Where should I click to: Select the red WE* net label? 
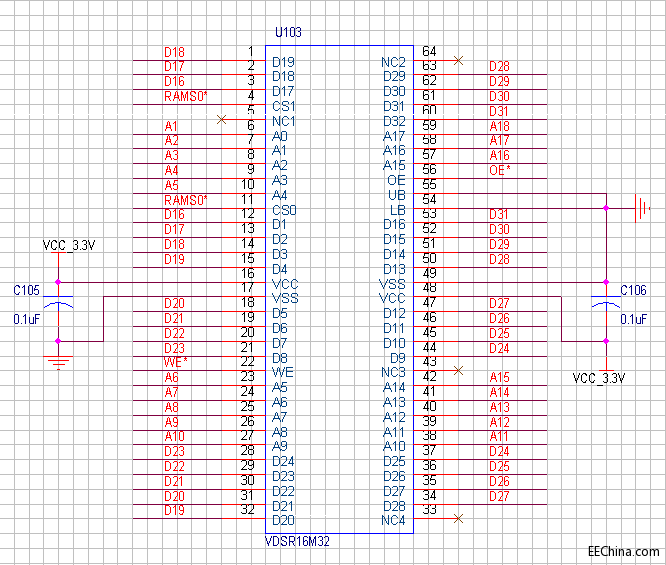coord(175,362)
